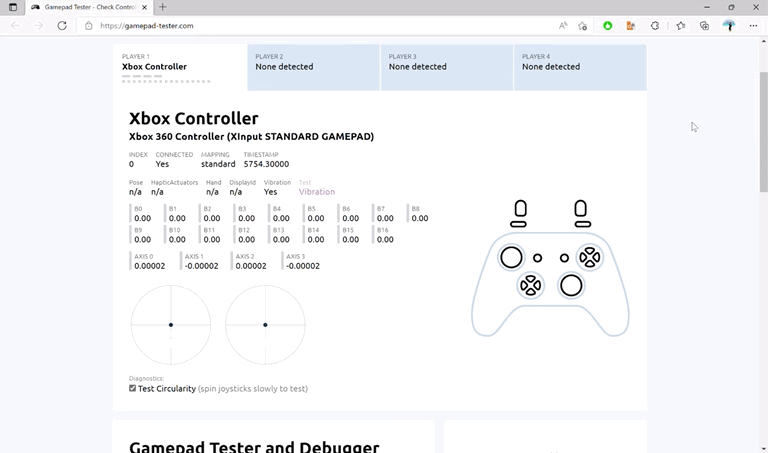Click the green circle extension icon

[x=607, y=25]
